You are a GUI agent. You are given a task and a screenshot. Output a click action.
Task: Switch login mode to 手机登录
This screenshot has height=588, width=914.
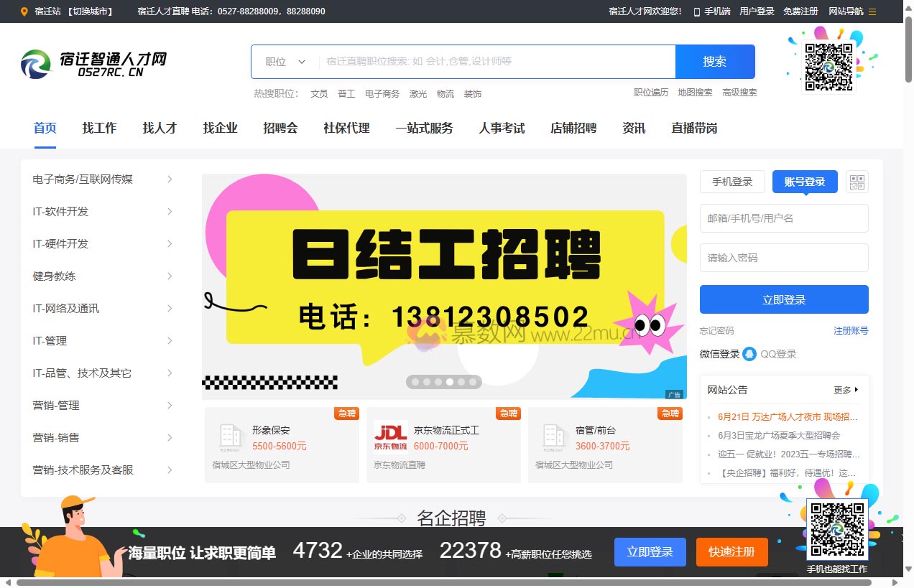point(732,182)
